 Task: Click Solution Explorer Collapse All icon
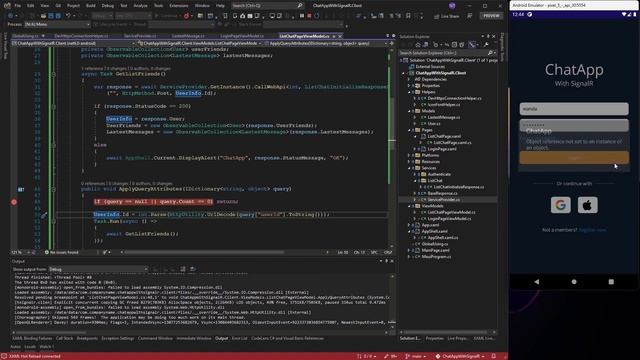tap(454, 44)
